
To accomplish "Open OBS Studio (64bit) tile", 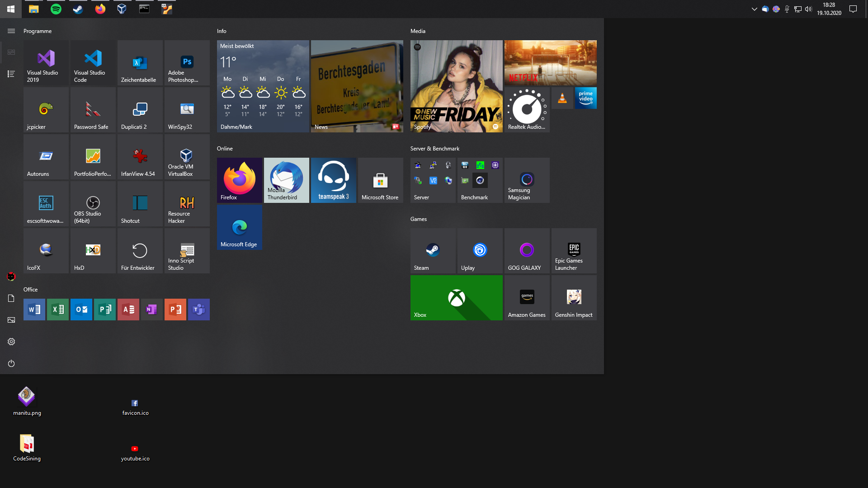I will tap(93, 203).
